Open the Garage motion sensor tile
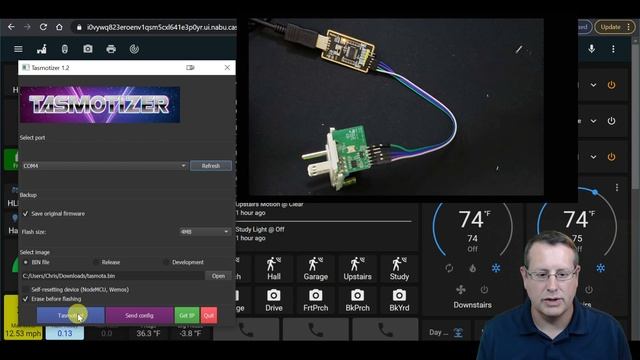The image size is (640, 360). [x=316, y=269]
